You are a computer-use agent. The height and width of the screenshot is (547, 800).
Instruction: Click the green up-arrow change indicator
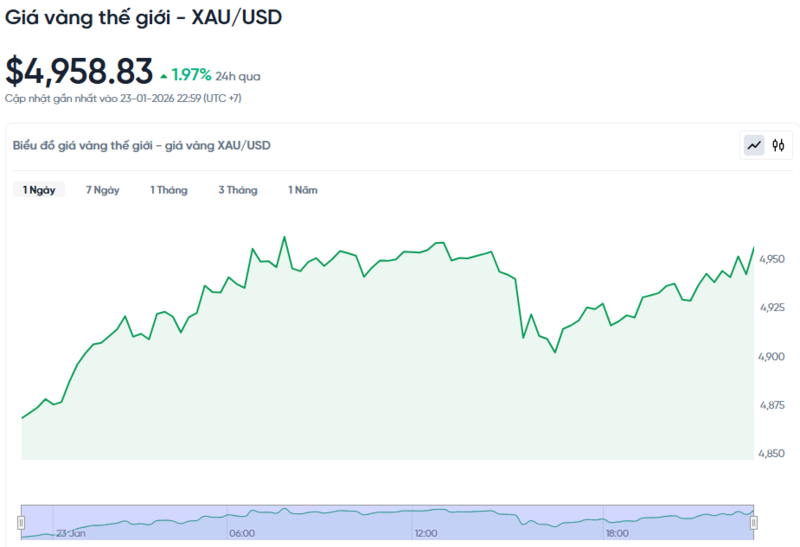click(x=163, y=75)
